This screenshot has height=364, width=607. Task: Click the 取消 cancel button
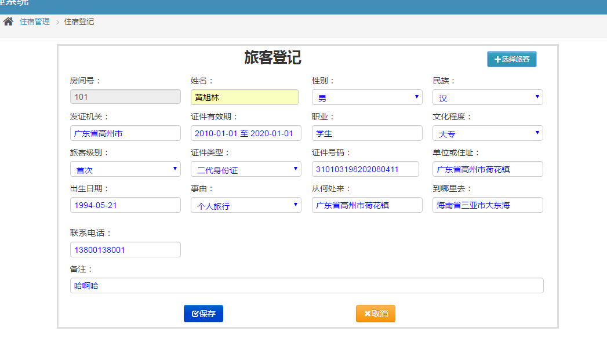(x=376, y=314)
